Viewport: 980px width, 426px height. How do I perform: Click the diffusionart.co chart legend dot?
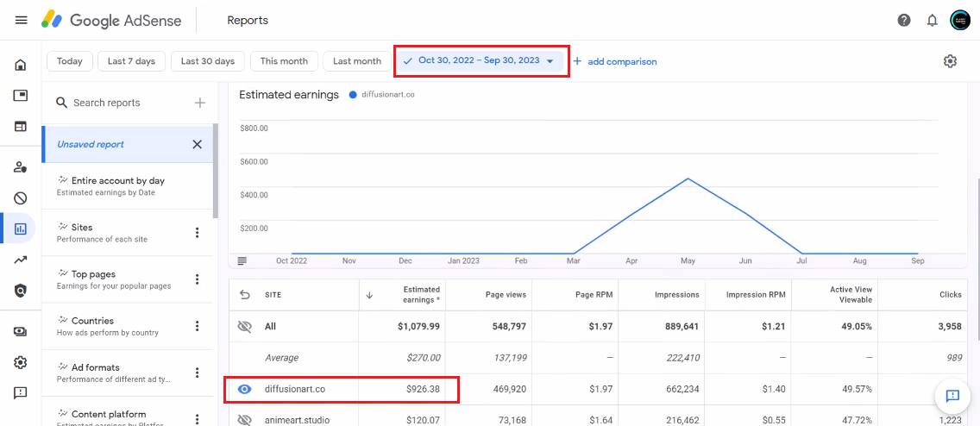(353, 95)
